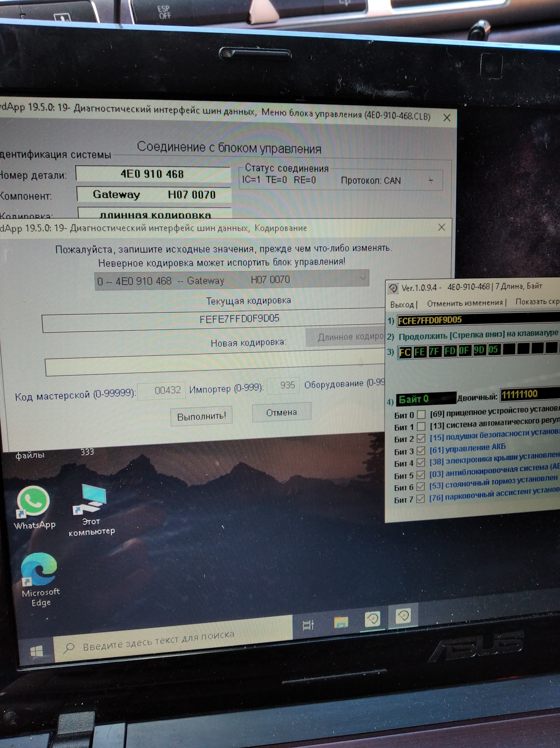Close the Кодирование dialog window
The width and height of the screenshot is (560, 748).
click(442, 227)
